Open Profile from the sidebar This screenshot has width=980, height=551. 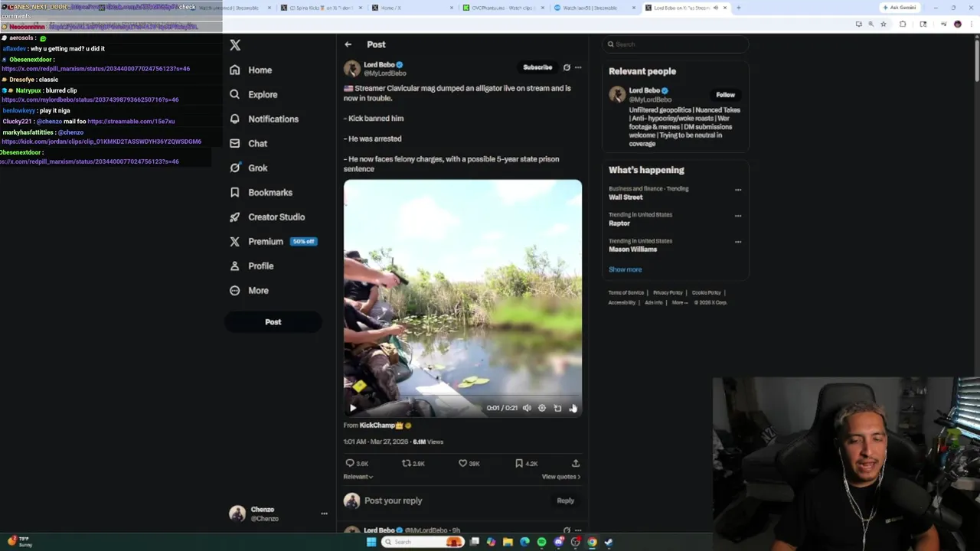tap(251, 266)
